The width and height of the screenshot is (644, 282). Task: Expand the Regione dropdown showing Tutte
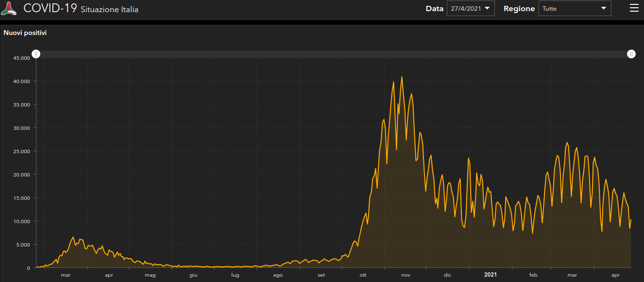point(575,8)
